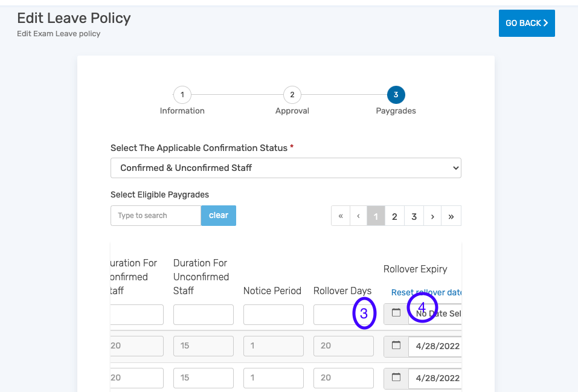
Task: Click Notice Period column header
Action: coord(272,291)
